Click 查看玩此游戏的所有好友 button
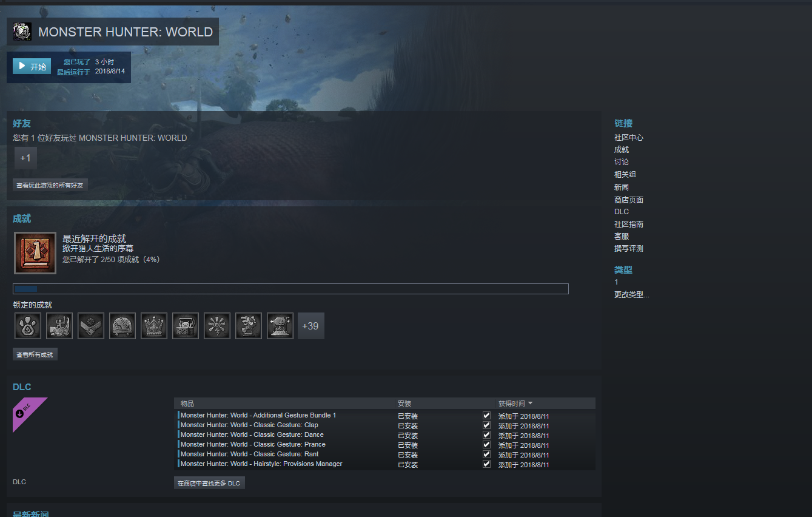This screenshot has height=517, width=812. [50, 185]
